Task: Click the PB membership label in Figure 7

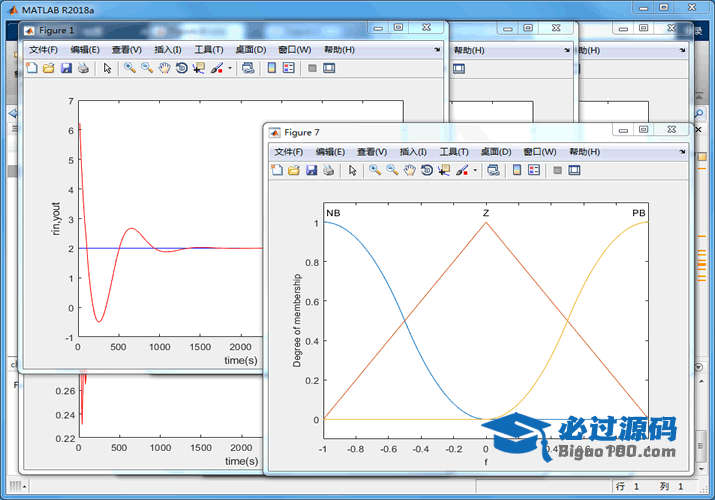Action: 639,213
